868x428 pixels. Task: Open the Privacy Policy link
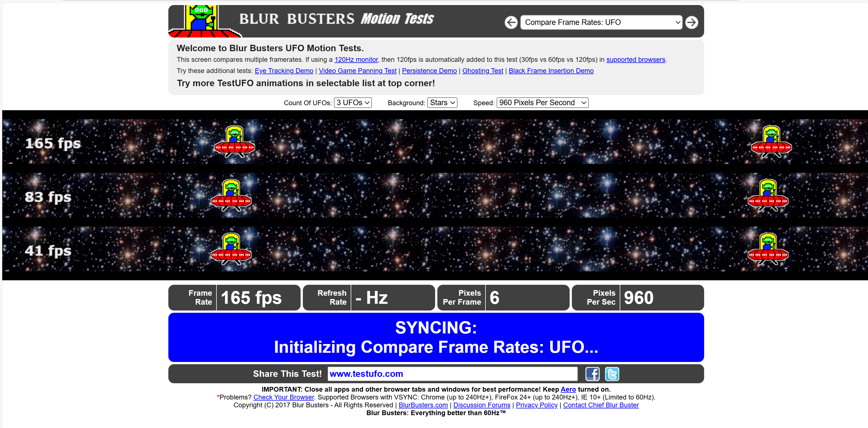click(536, 405)
